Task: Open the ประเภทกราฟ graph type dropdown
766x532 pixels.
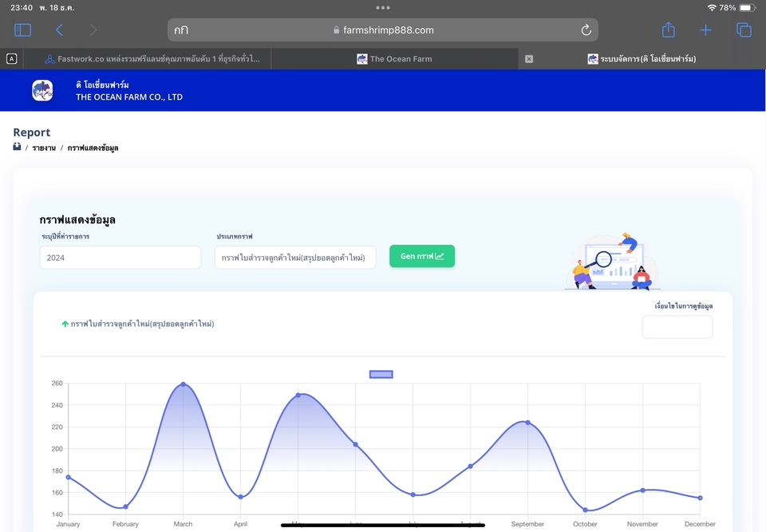Action: click(295, 258)
